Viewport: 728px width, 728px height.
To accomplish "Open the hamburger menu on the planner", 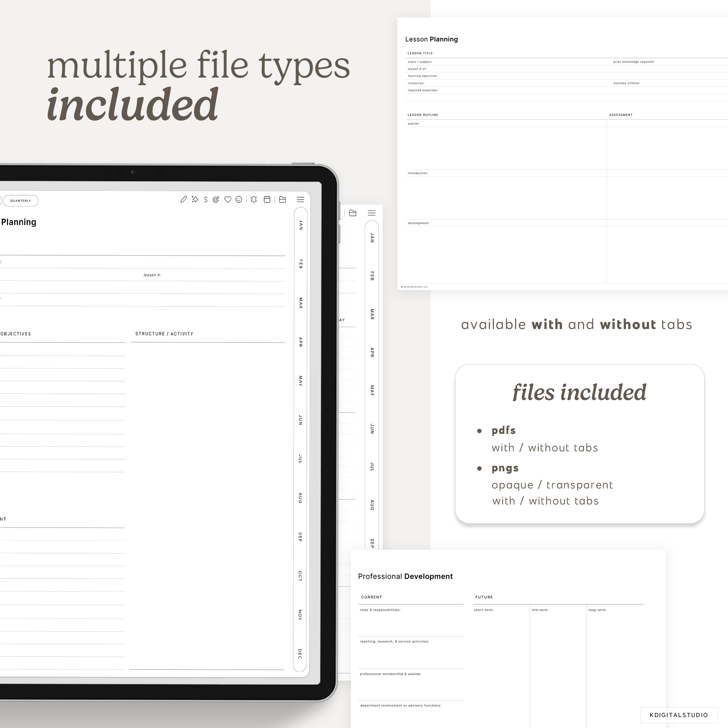I will (x=300, y=200).
